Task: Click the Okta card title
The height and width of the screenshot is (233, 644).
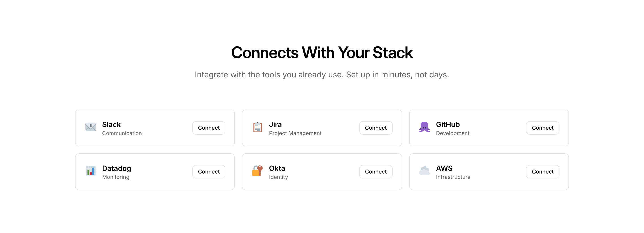Action: (x=277, y=168)
